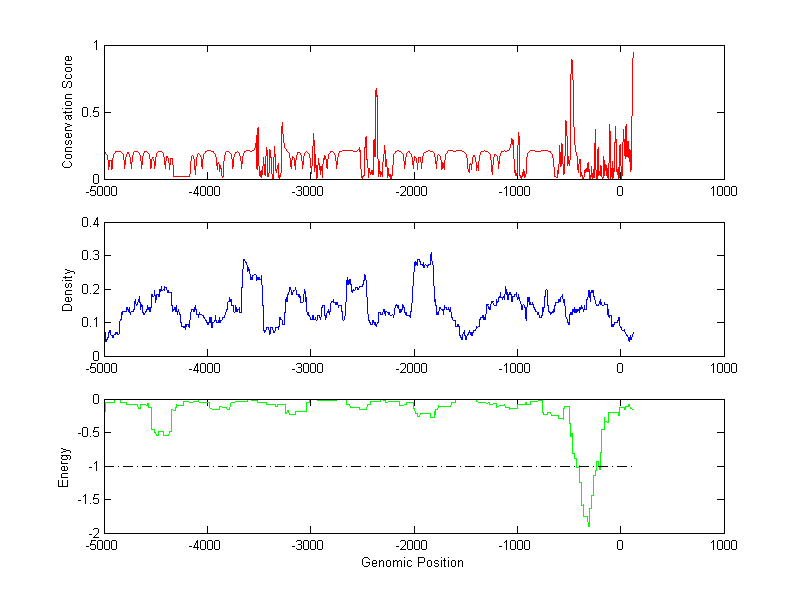This screenshot has height=599, width=800.
Task: Click the Density y-axis label
Action: click(x=68, y=289)
